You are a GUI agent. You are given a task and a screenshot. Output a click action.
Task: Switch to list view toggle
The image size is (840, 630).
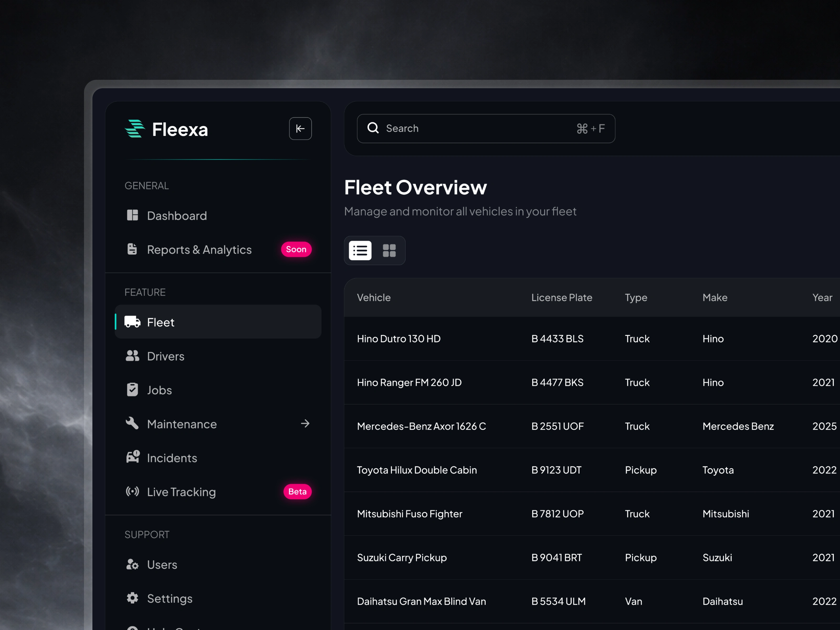[x=360, y=251]
